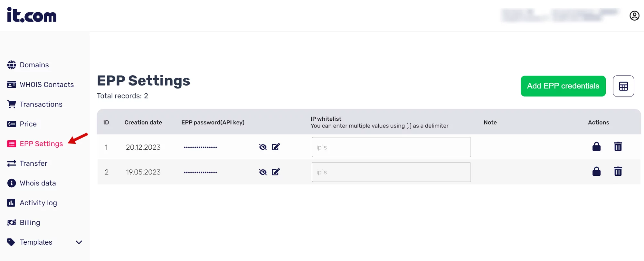Open Transactions from the sidebar

[x=41, y=104]
